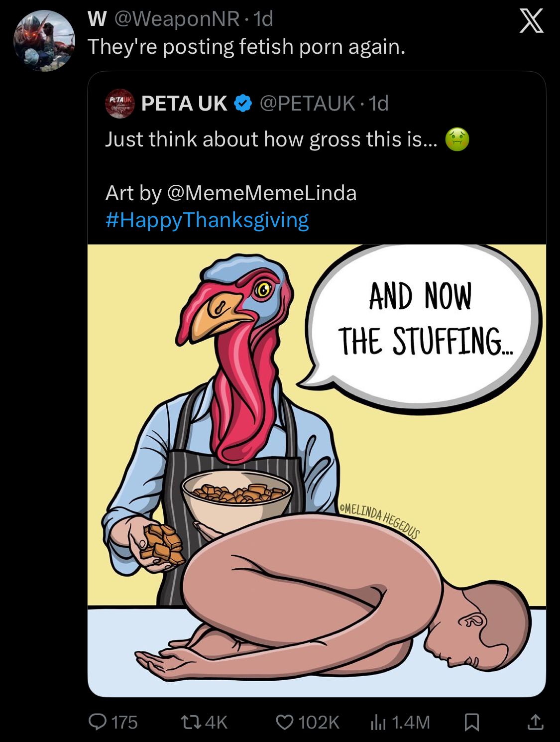Click the 4K reposts count
The height and width of the screenshot is (742, 560).
tap(216, 722)
